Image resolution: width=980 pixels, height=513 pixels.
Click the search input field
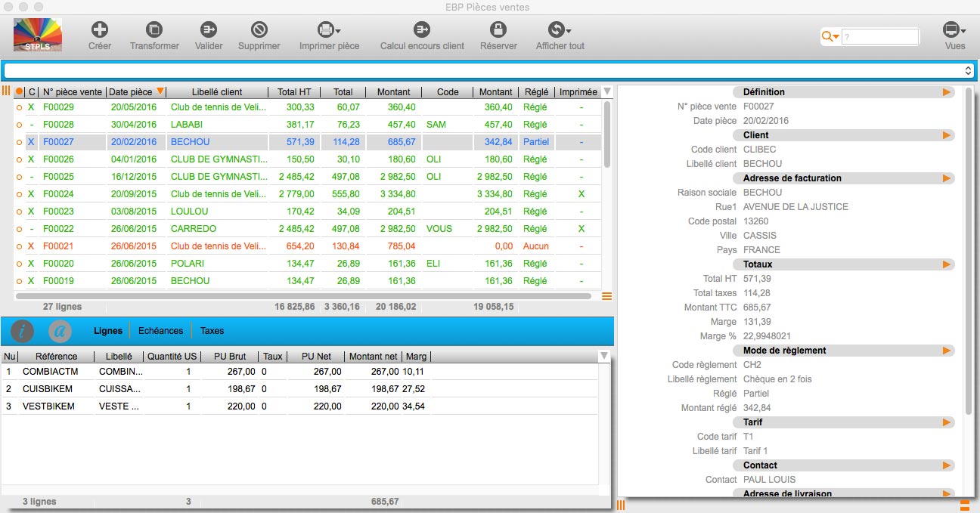click(x=880, y=36)
